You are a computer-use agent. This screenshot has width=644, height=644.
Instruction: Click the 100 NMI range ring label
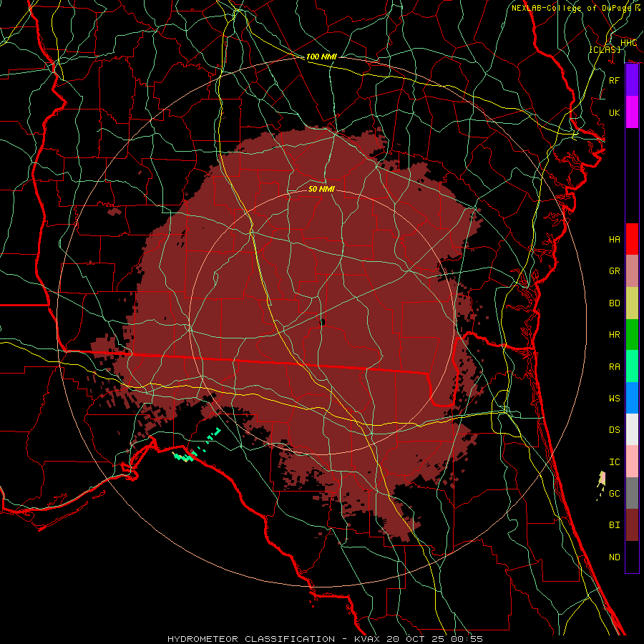click(x=321, y=57)
